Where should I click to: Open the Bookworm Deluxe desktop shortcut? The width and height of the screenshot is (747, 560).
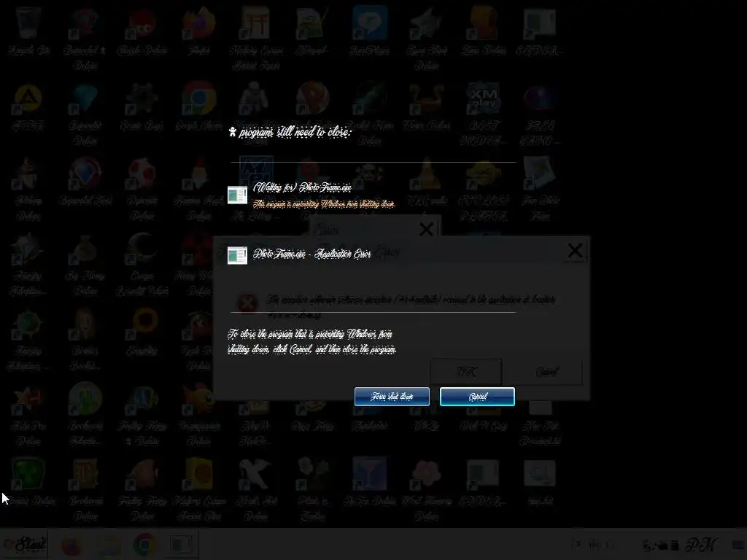tap(85, 489)
